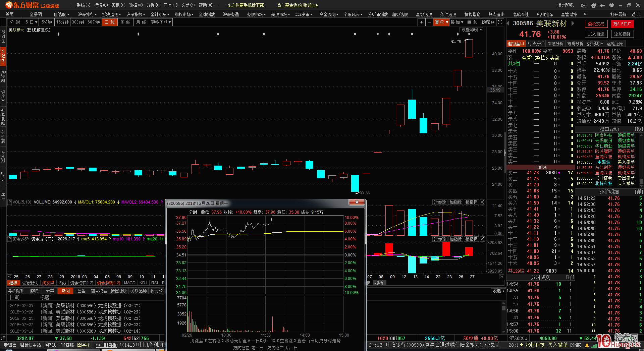This screenshot has height=351, width=644.
Task: Open the 交易 menu
Action: [x=188, y=5]
